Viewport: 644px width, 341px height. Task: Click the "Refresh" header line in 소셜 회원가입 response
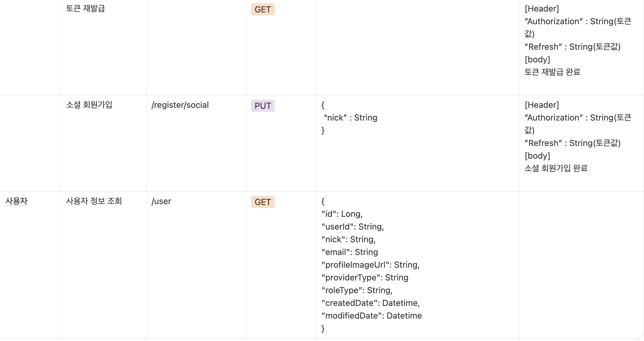[572, 143]
